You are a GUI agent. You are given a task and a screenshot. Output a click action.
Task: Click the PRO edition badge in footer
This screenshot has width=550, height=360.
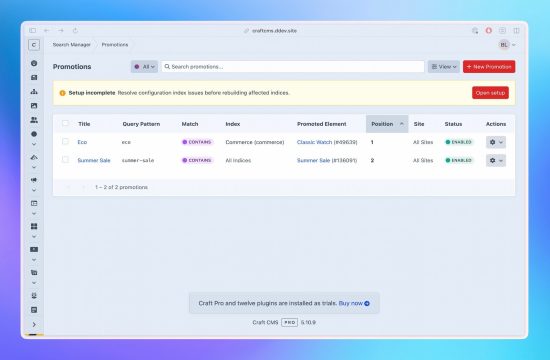[x=289, y=322]
